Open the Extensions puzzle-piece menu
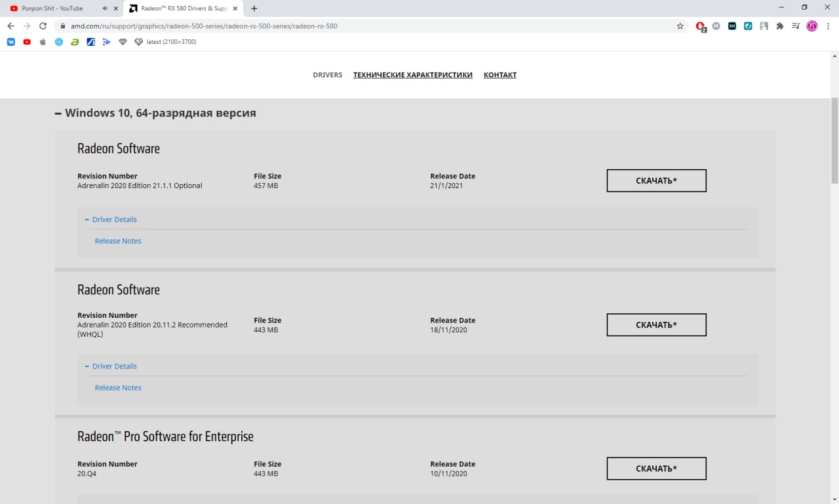 point(780,26)
